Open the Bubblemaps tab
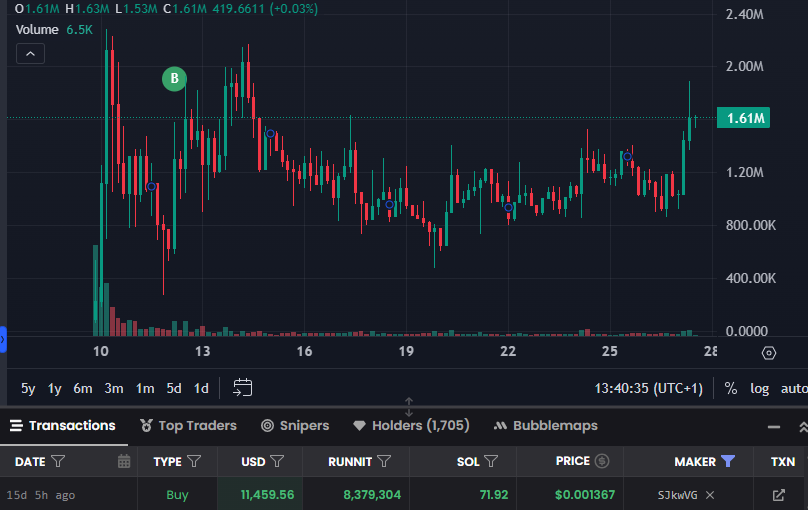Viewport: 808px width, 510px height. pos(546,426)
